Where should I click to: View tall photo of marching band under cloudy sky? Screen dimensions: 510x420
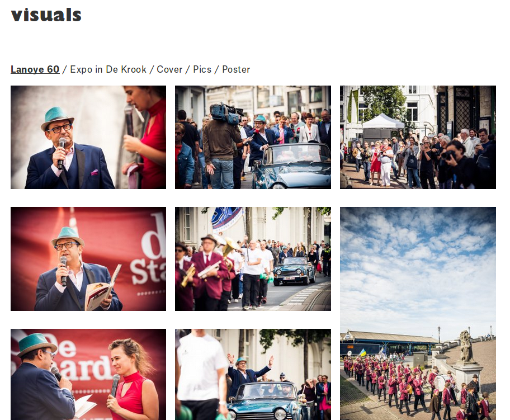418,314
